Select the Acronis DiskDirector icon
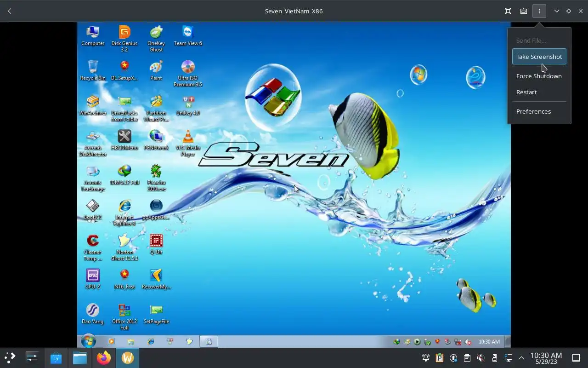Image resolution: width=588 pixels, height=368 pixels. (x=93, y=144)
